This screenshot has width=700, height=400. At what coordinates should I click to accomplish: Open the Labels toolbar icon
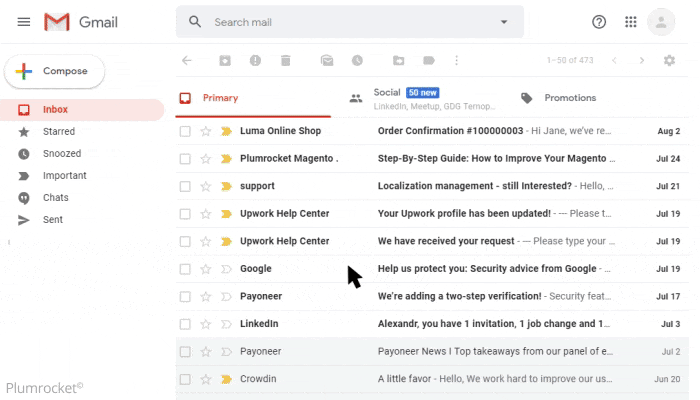pos(429,60)
